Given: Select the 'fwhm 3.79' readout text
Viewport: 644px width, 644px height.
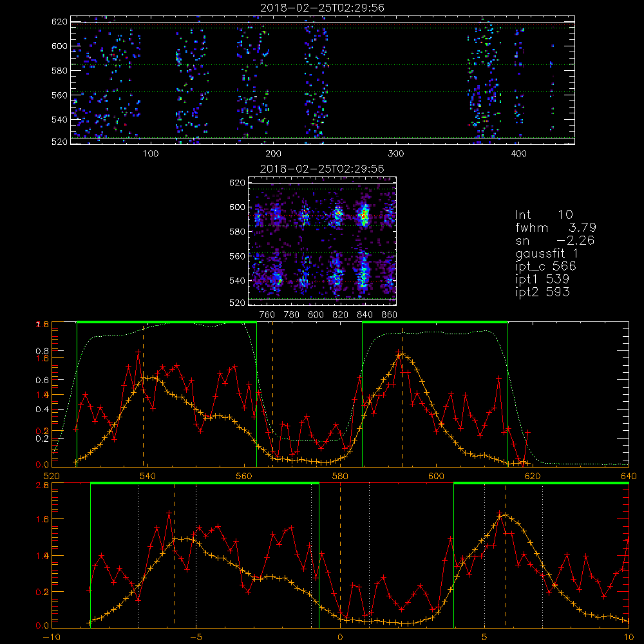Looking at the screenshot, I should pyautogui.click(x=555, y=227).
